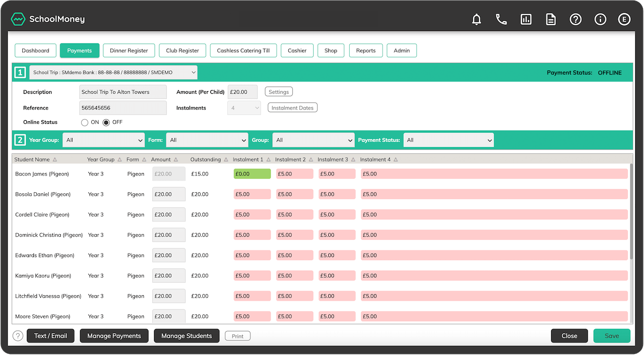The height and width of the screenshot is (355, 644).
Task: Click the table vertical scrollbar
Action: tap(631, 210)
